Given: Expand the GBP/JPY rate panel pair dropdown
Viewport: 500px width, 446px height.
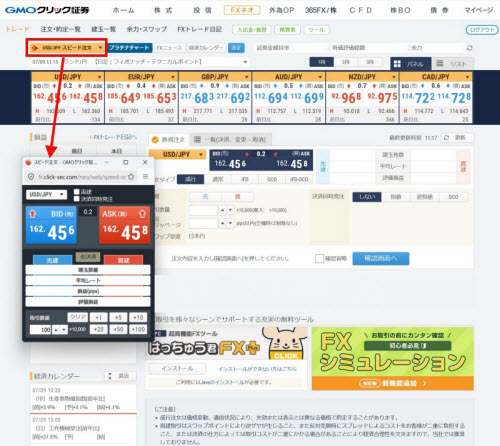Looking at the screenshot, I should [x=246, y=77].
